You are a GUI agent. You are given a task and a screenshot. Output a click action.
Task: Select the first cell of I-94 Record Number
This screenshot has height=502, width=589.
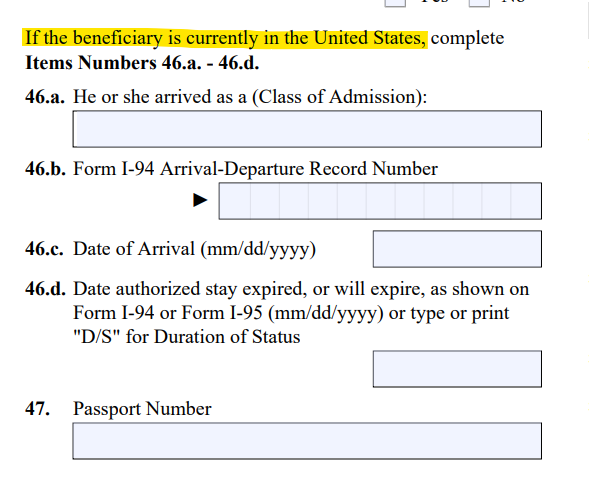point(235,201)
